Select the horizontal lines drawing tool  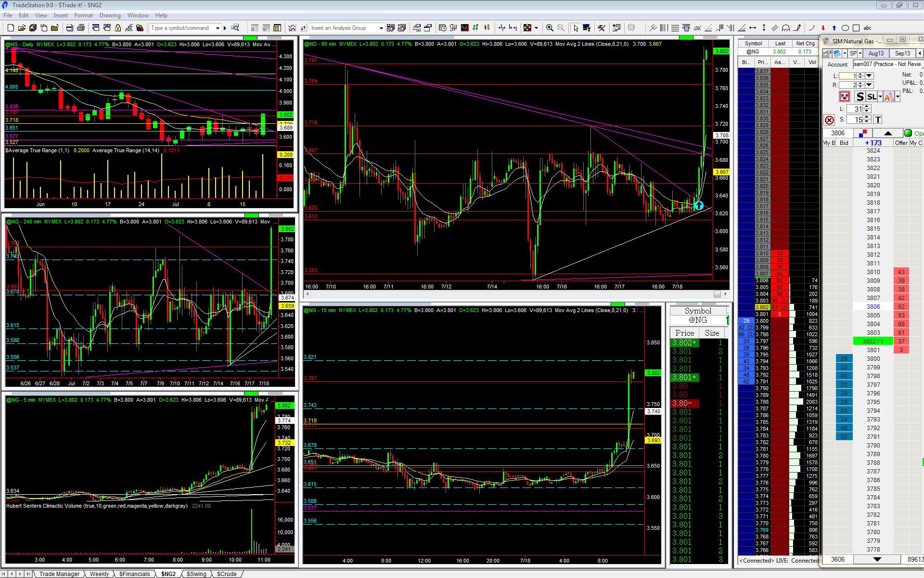(675, 28)
